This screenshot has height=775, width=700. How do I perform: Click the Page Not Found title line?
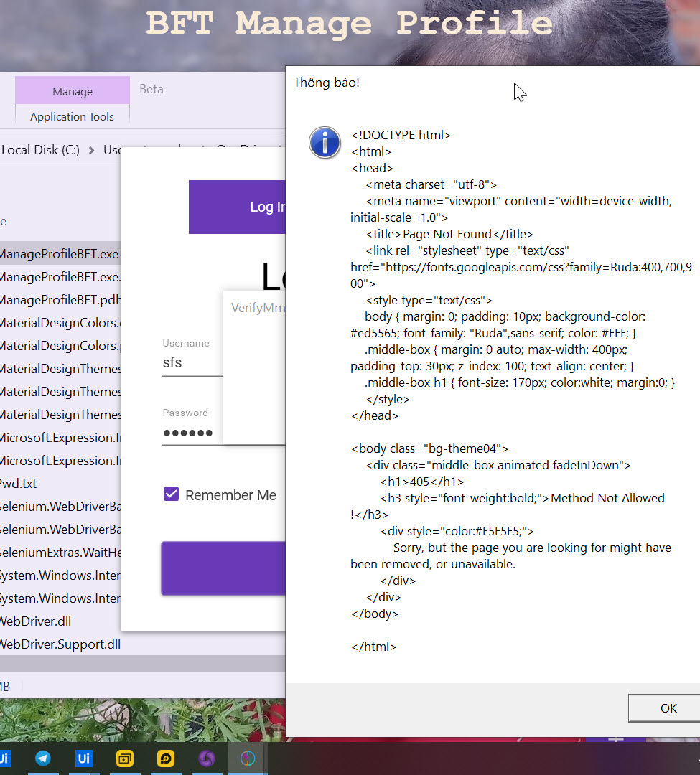pos(449,234)
